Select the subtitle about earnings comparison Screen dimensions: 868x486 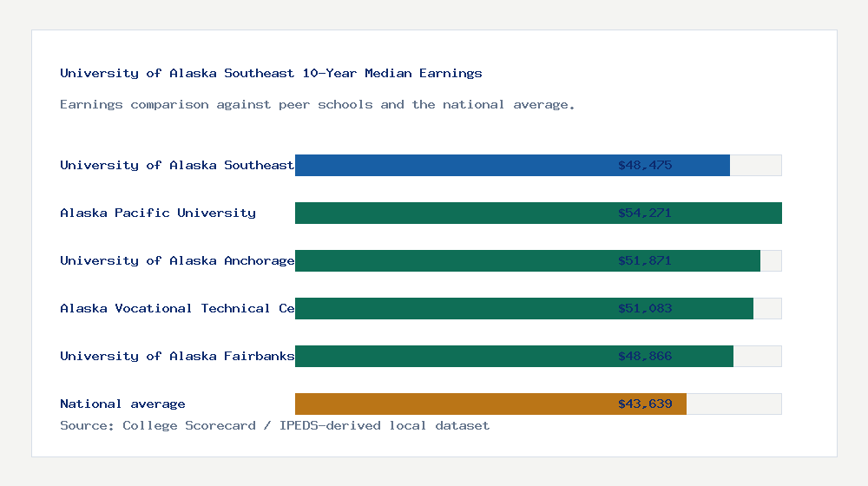(317, 105)
